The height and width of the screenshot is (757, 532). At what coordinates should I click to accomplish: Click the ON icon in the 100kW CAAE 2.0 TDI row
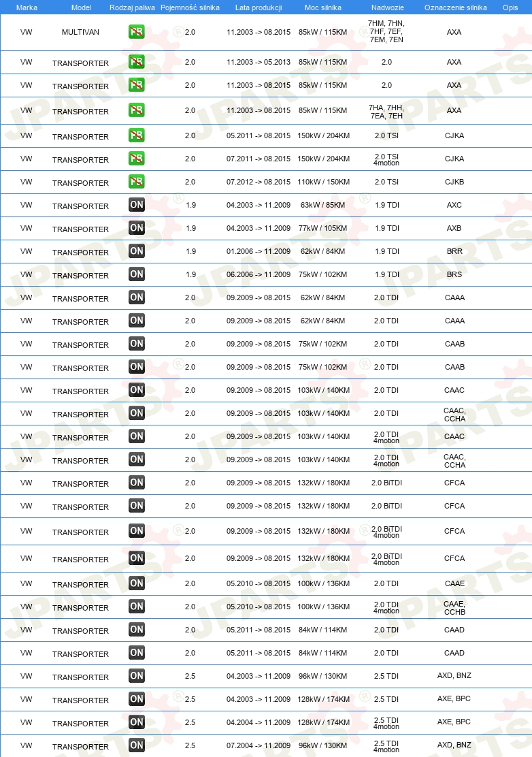137,583
